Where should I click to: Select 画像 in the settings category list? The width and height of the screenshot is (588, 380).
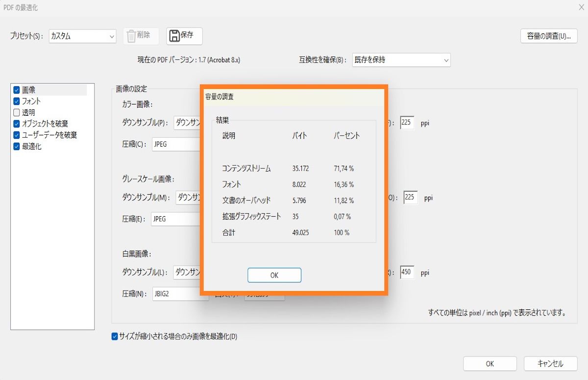click(29, 90)
